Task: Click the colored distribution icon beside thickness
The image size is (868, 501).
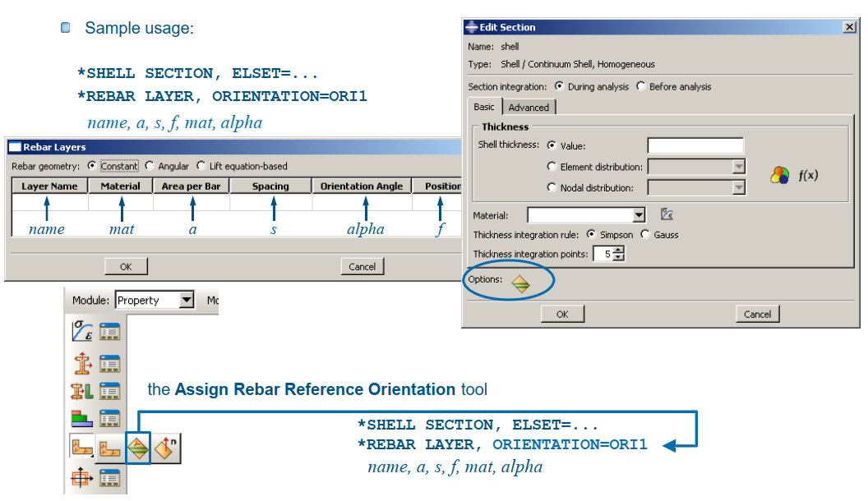Action: pyautogui.click(x=779, y=176)
